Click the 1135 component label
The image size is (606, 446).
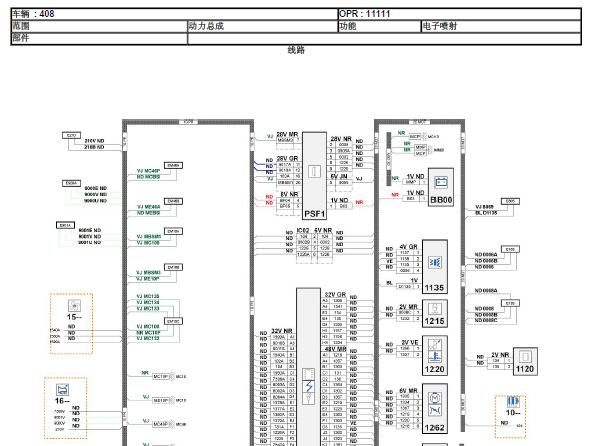(x=434, y=288)
